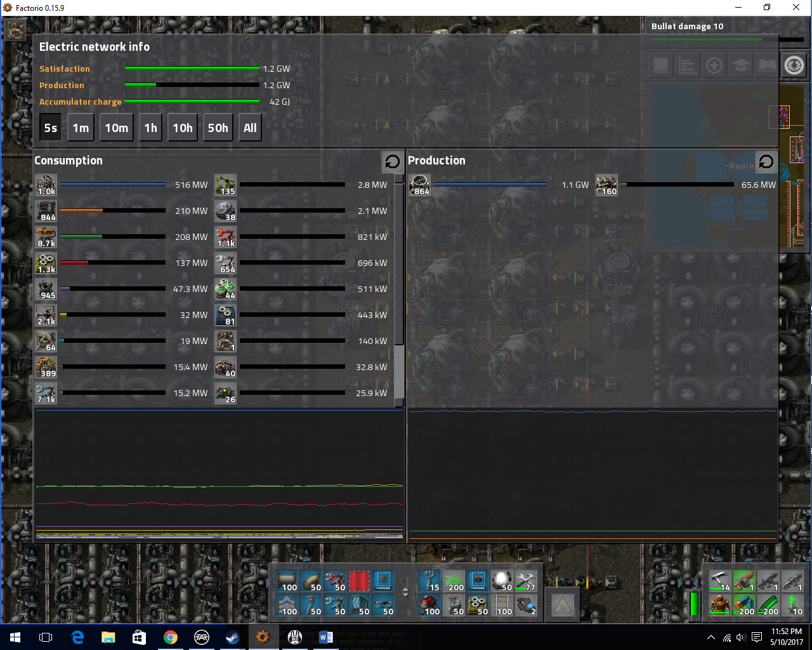
Task: Show hidden system tray icons
Action: click(x=710, y=637)
